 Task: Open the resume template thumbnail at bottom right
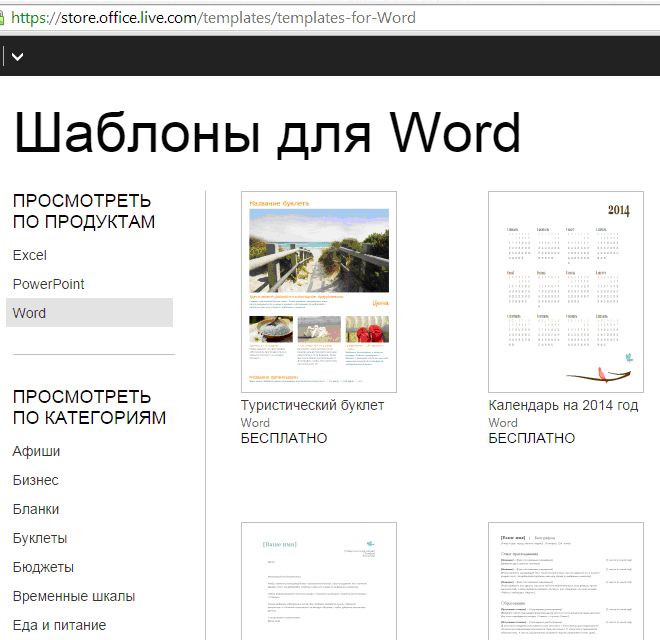point(566,581)
